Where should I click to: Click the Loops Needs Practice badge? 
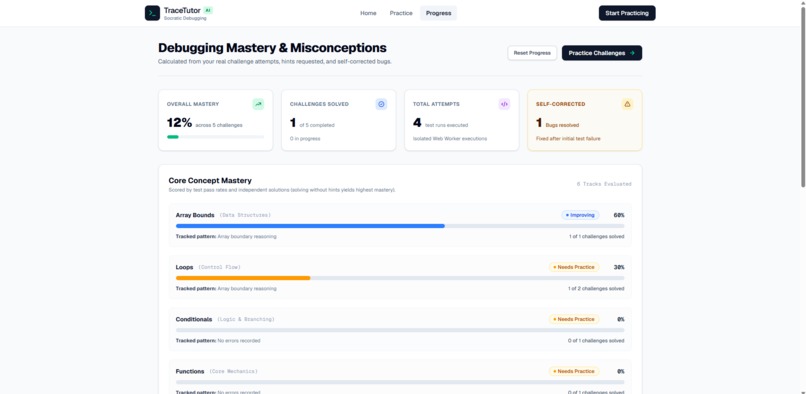(x=574, y=267)
